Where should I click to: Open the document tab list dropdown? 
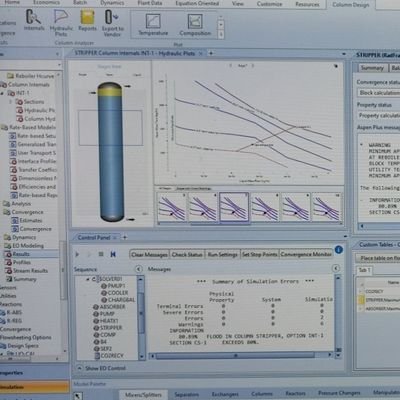[x=344, y=54]
